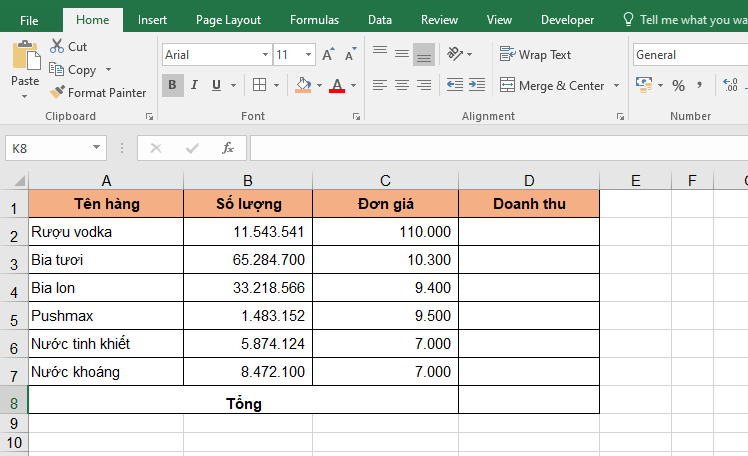748x456 pixels.
Task: Open the Page Layout tab
Action: [x=228, y=20]
